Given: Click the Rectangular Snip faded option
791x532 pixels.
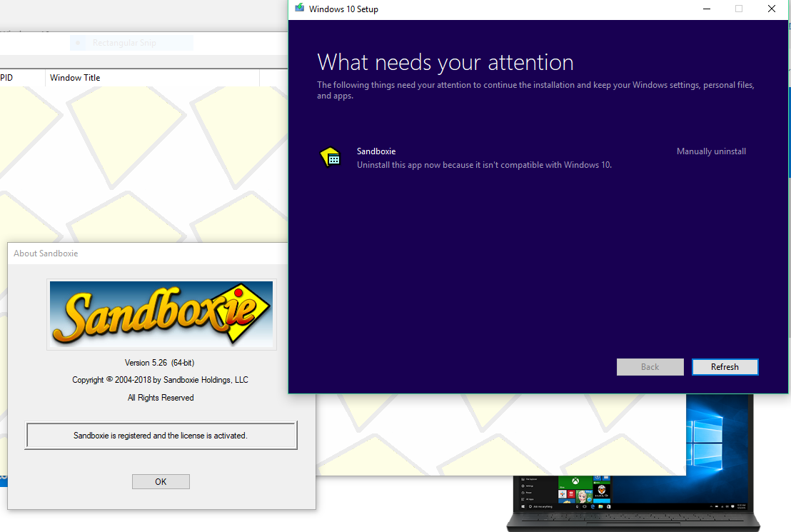Looking at the screenshot, I should tap(131, 43).
